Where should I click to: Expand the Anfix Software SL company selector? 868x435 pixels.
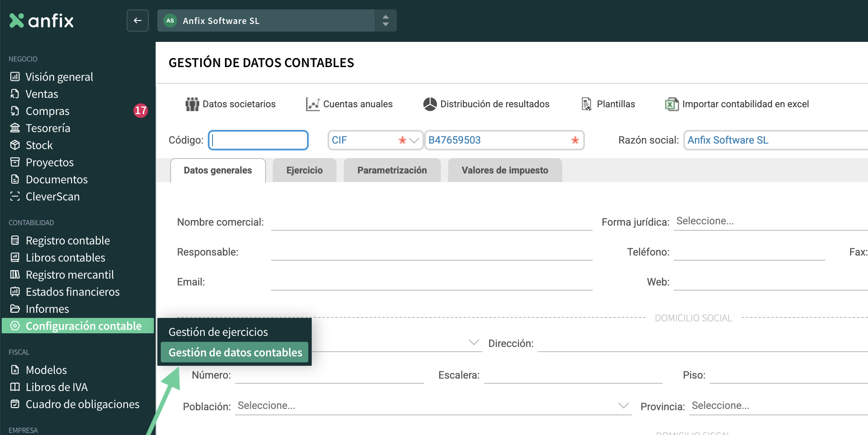click(385, 21)
